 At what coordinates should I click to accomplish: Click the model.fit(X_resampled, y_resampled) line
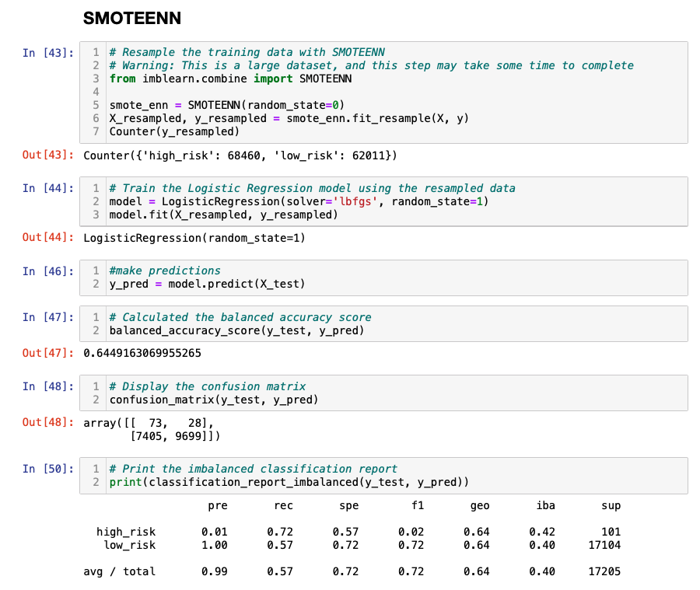[224, 215]
